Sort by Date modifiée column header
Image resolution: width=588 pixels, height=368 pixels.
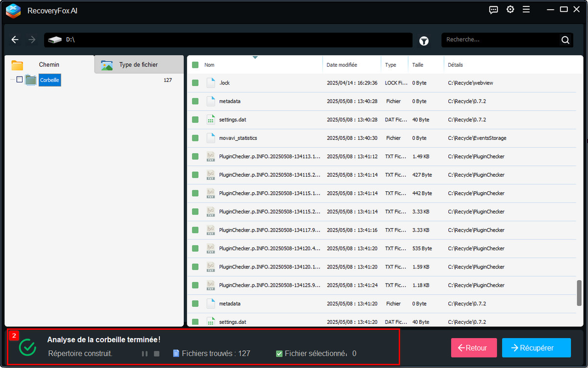pyautogui.click(x=342, y=65)
